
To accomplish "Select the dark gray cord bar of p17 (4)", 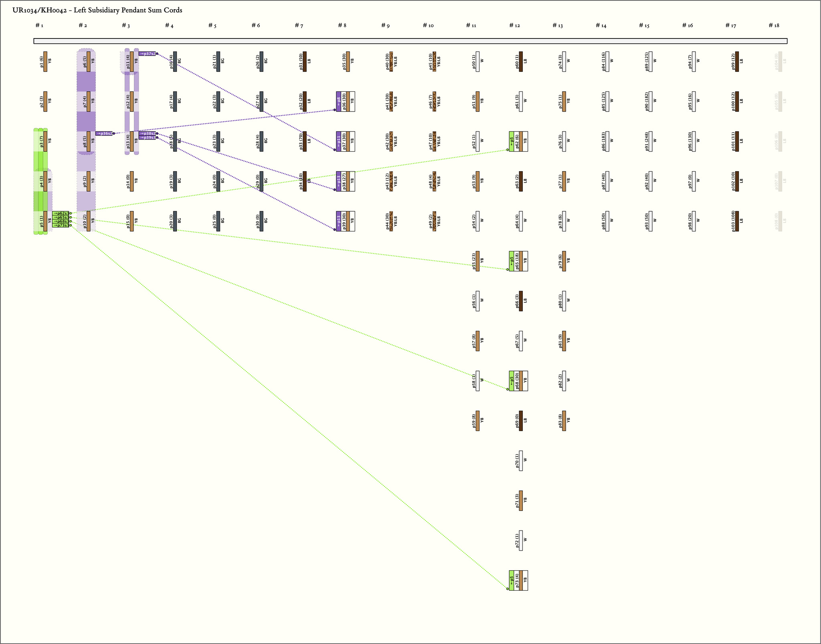I will pos(175,101).
